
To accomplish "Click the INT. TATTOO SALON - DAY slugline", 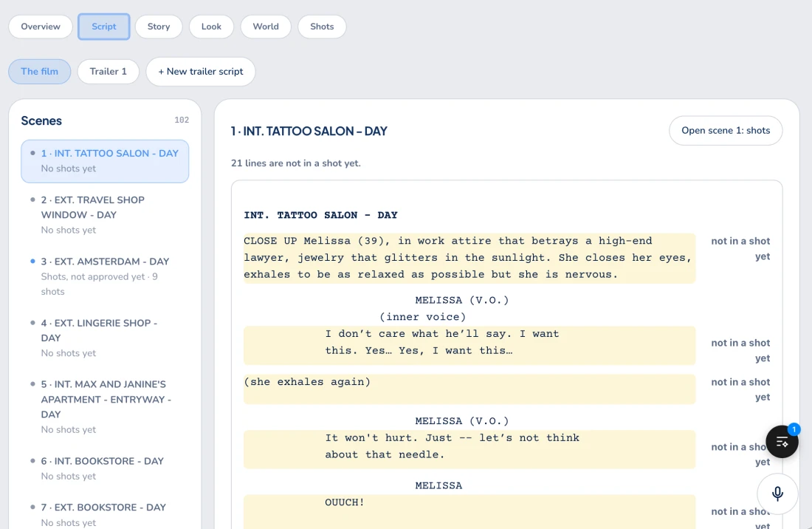I will pos(320,215).
